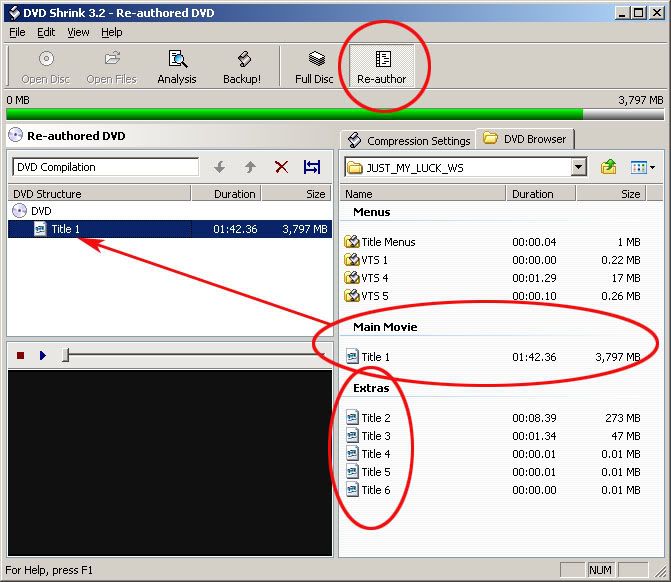The height and width of the screenshot is (582, 671).
Task: Switch to Full Disc mode
Action: pyautogui.click(x=315, y=66)
